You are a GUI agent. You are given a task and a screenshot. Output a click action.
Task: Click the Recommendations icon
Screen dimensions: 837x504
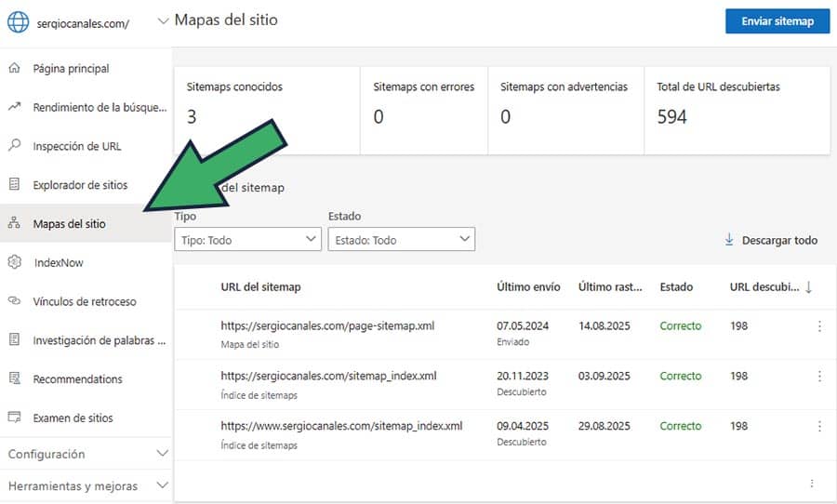point(14,378)
